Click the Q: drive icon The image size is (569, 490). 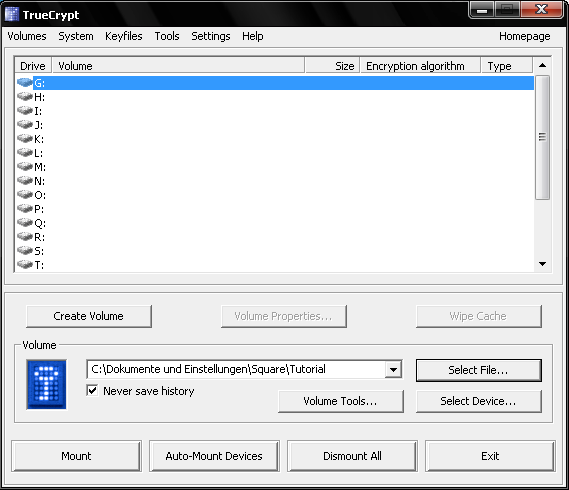pyautogui.click(x=25, y=222)
